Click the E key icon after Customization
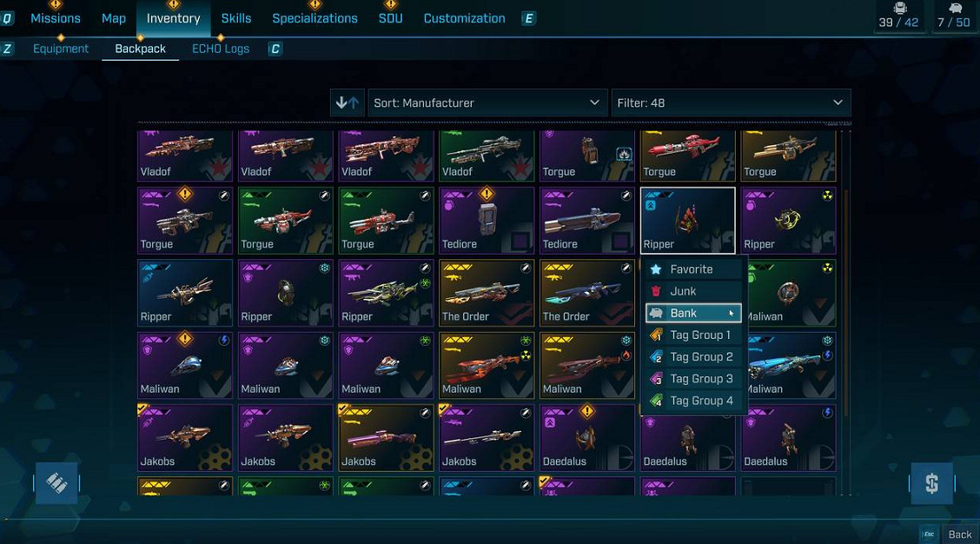Viewport: 980px width, 544px height. point(529,18)
